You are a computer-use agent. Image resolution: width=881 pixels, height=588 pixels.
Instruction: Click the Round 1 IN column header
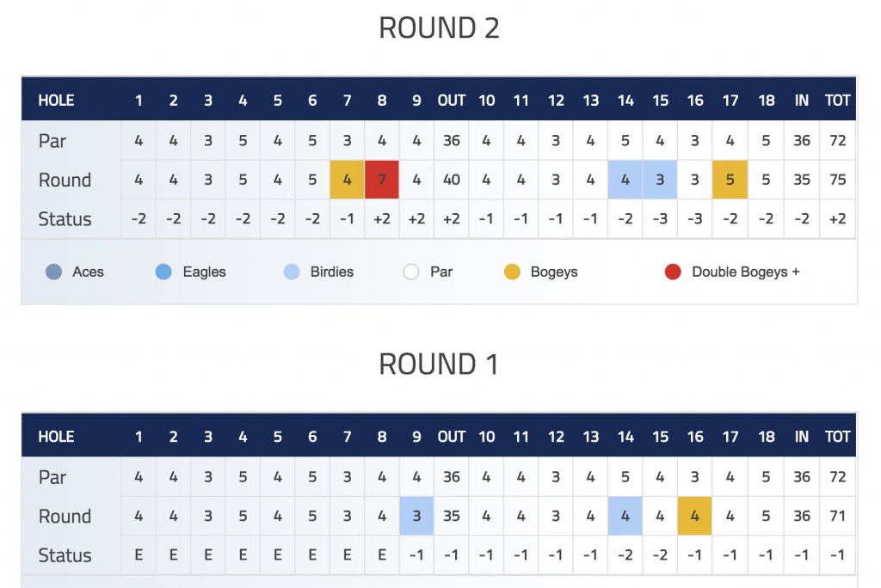pyautogui.click(x=802, y=437)
